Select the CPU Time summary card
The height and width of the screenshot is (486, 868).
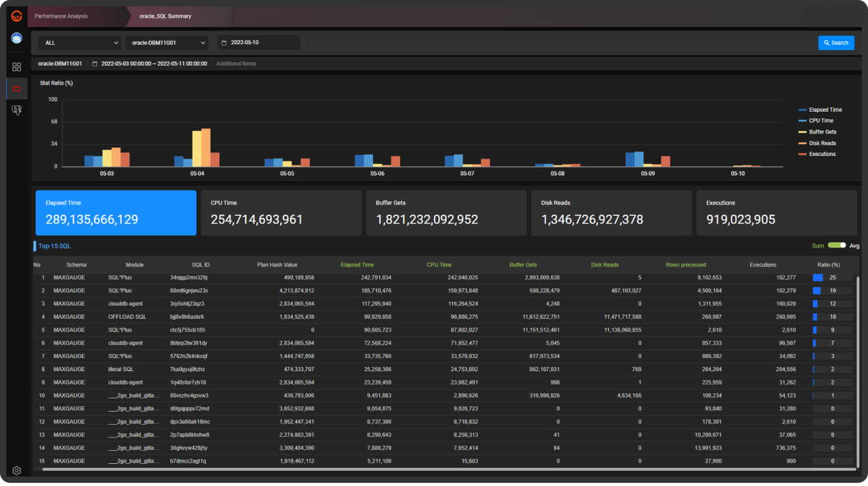point(281,213)
